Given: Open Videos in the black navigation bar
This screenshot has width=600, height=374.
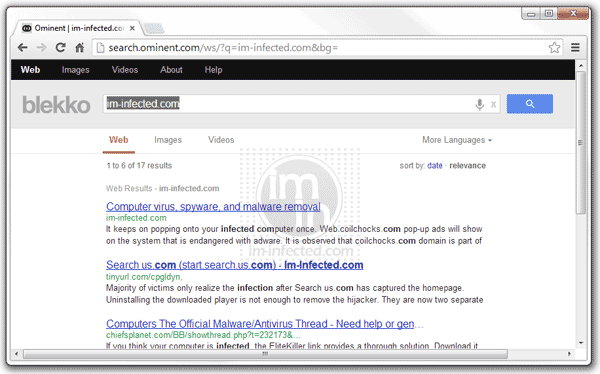Looking at the screenshot, I should pos(125,70).
